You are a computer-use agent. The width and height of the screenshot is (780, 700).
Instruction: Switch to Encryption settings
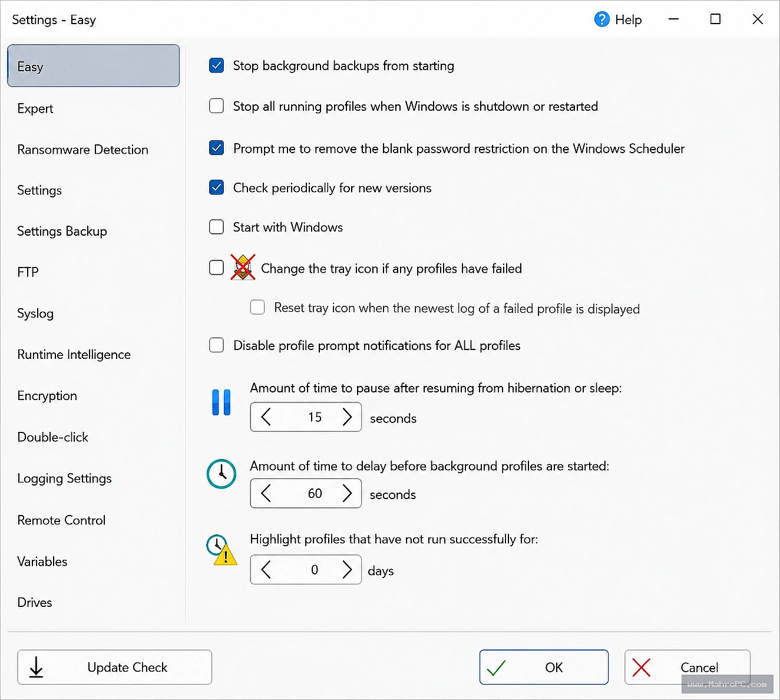pyautogui.click(x=47, y=396)
